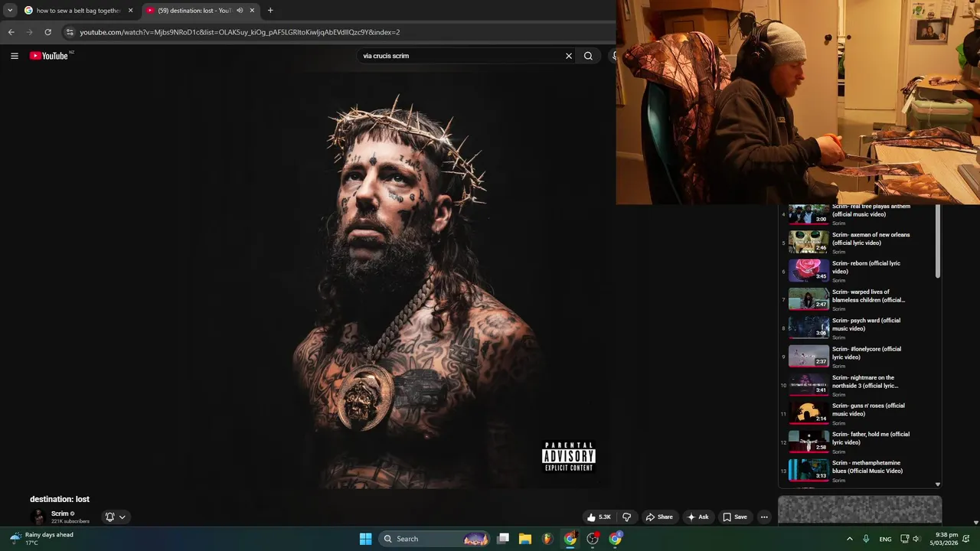
Task: Click the microphone icon in system tray
Action: 866,539
